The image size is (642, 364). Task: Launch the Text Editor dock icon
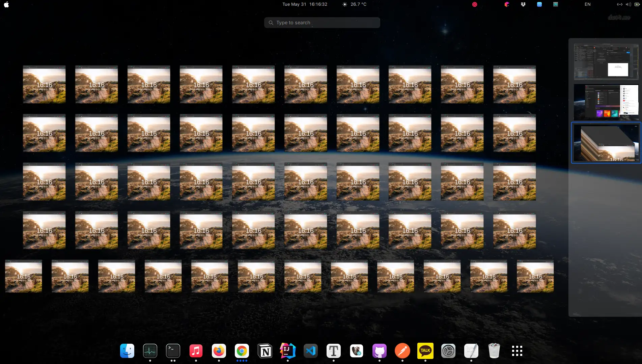(471, 351)
